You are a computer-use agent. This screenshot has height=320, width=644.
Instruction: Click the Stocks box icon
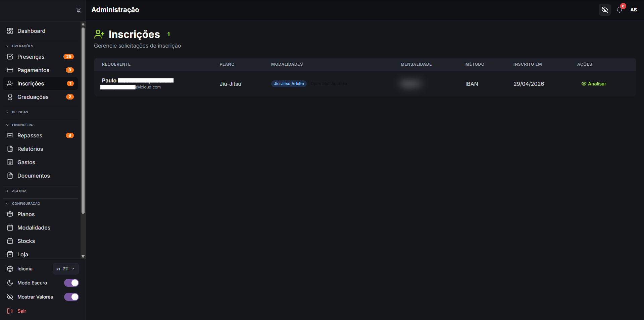(x=10, y=241)
